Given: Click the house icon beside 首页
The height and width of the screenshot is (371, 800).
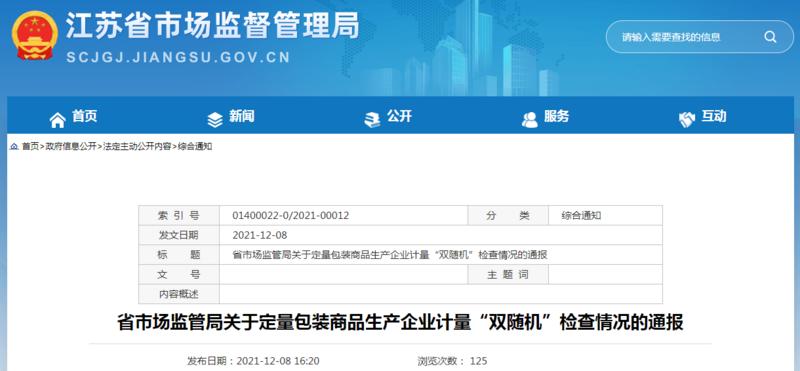Looking at the screenshot, I should tap(58, 120).
